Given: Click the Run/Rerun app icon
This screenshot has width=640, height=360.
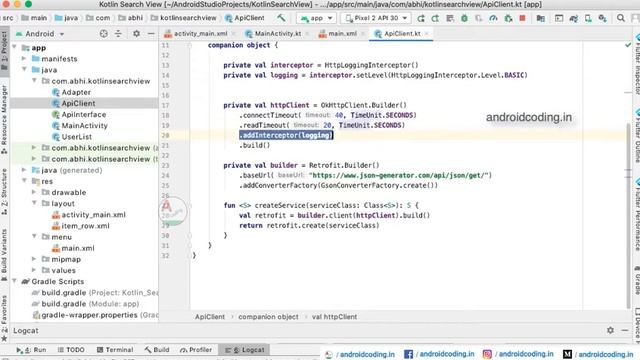Looking at the screenshot, I should click(x=421, y=18).
